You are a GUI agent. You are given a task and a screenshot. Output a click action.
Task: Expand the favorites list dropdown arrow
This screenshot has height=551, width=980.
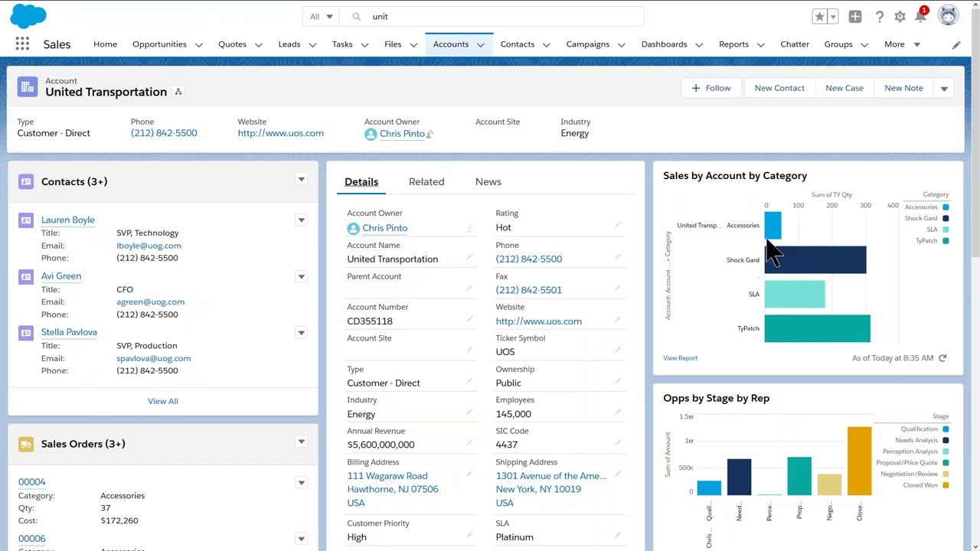[833, 17]
